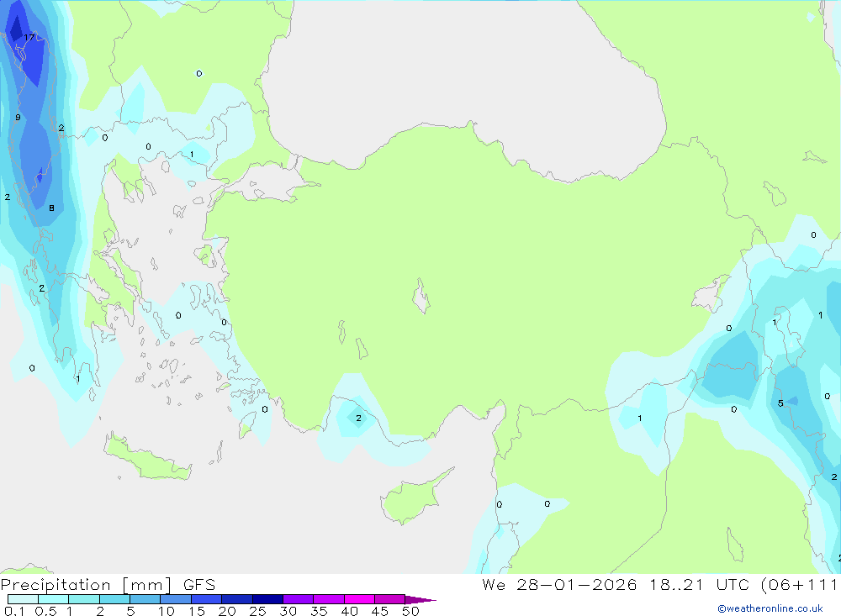The width and height of the screenshot is (841, 616).
Task: Click the forecast date 'We 28-01-2026' text
Action: click(x=559, y=584)
